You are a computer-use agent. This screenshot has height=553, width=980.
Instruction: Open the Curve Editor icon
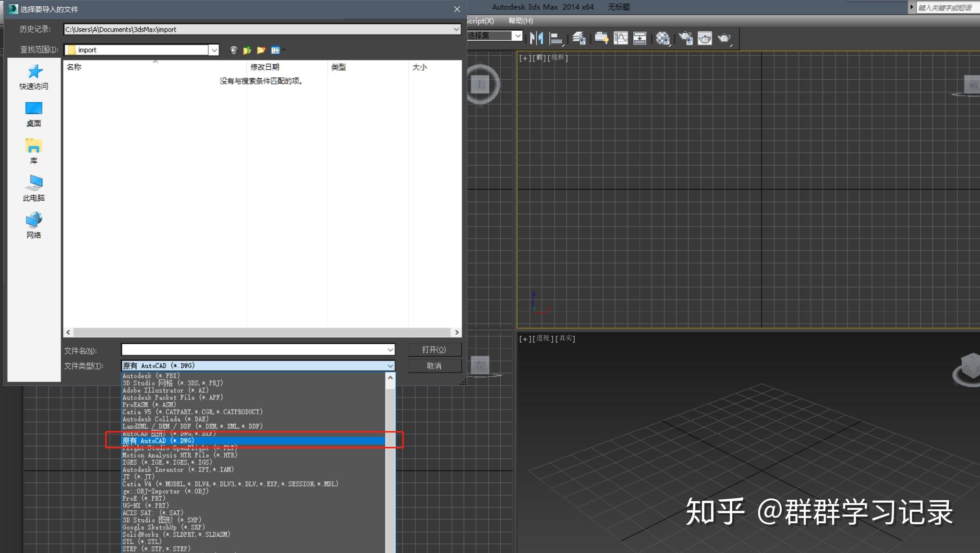[x=620, y=38]
